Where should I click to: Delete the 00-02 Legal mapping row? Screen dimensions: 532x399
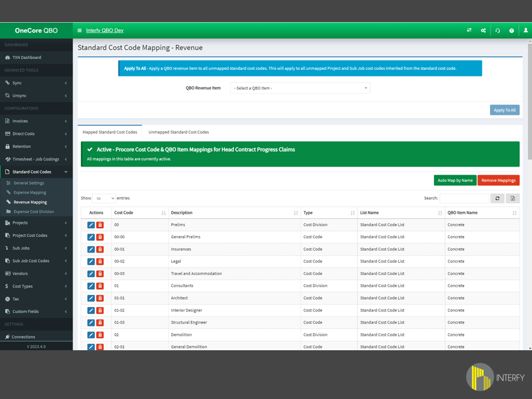[x=100, y=262]
